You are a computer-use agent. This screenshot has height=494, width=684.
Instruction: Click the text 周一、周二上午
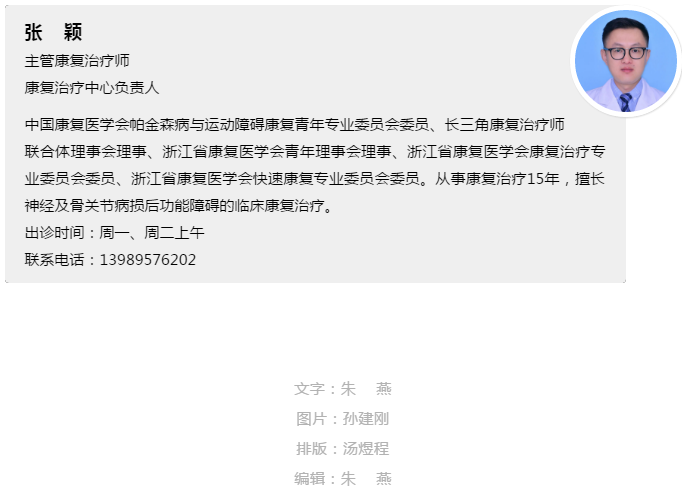[x=152, y=233]
